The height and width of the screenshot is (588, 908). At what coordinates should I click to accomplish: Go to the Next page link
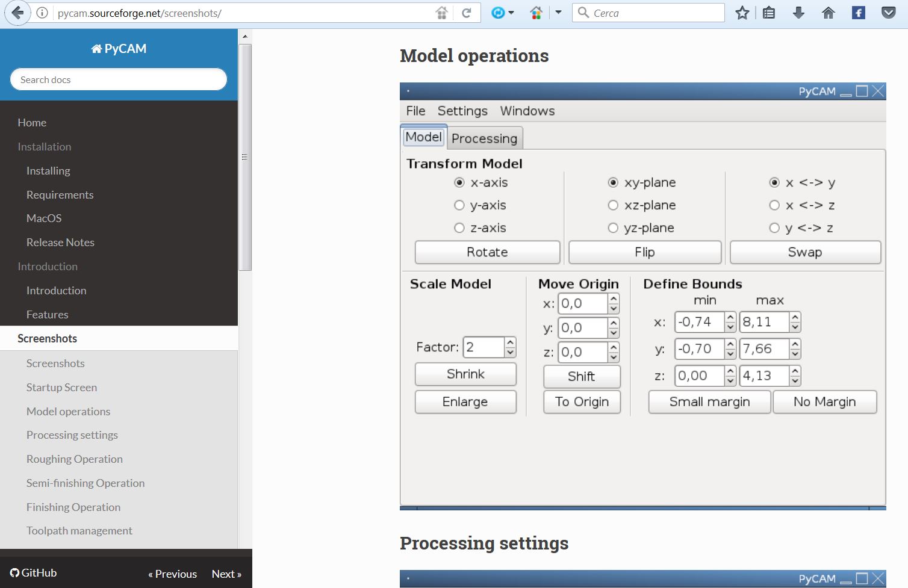point(226,574)
